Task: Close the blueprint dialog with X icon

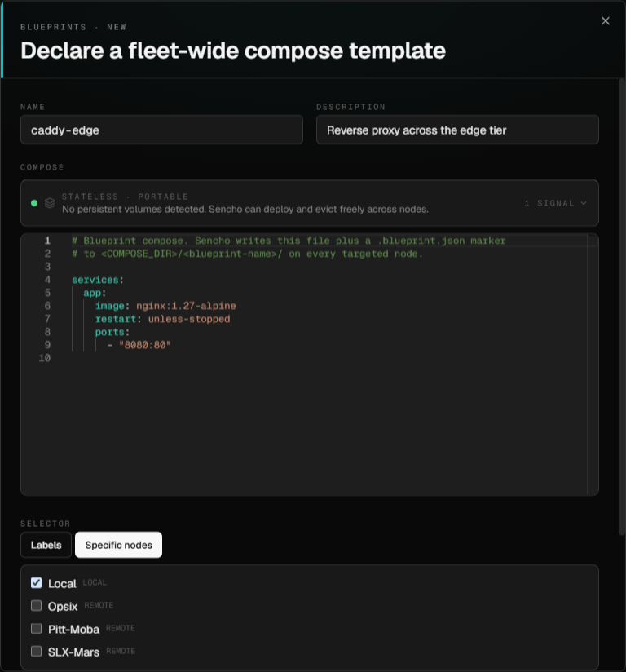Action: [605, 20]
